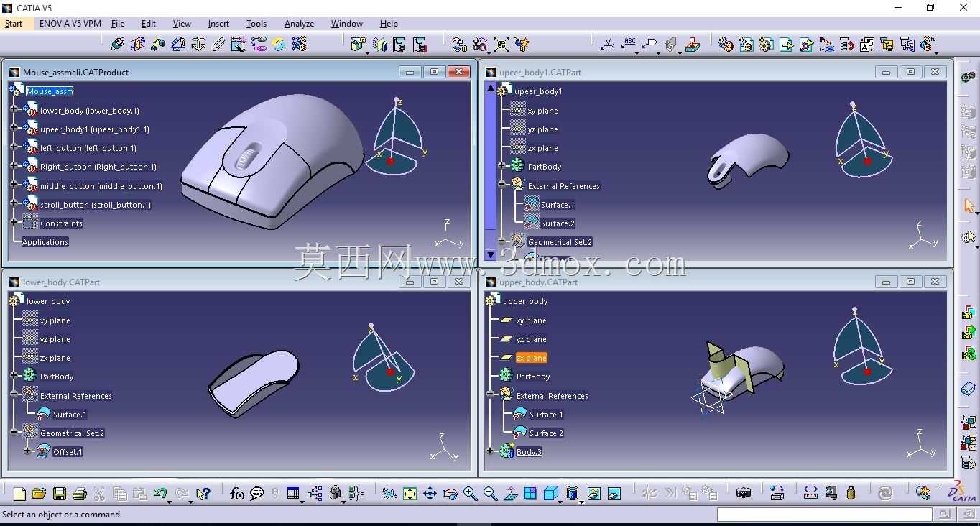
Task: Click the assembled mouse model in Mouse_assmali window
Action: tap(272, 162)
